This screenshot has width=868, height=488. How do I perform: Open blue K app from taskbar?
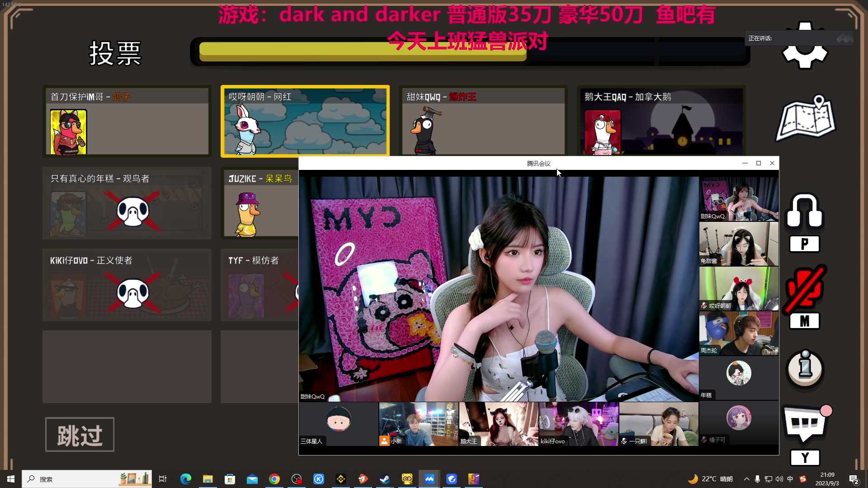click(x=319, y=479)
